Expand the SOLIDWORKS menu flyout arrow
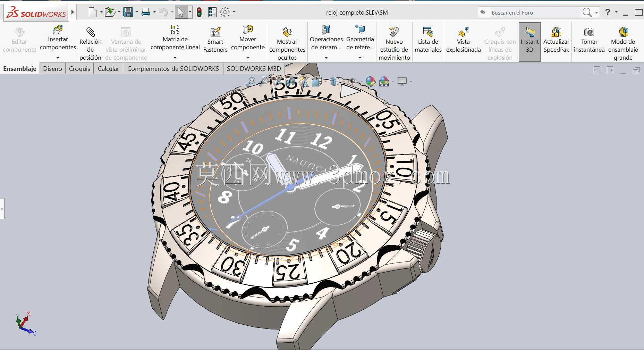 coord(73,12)
